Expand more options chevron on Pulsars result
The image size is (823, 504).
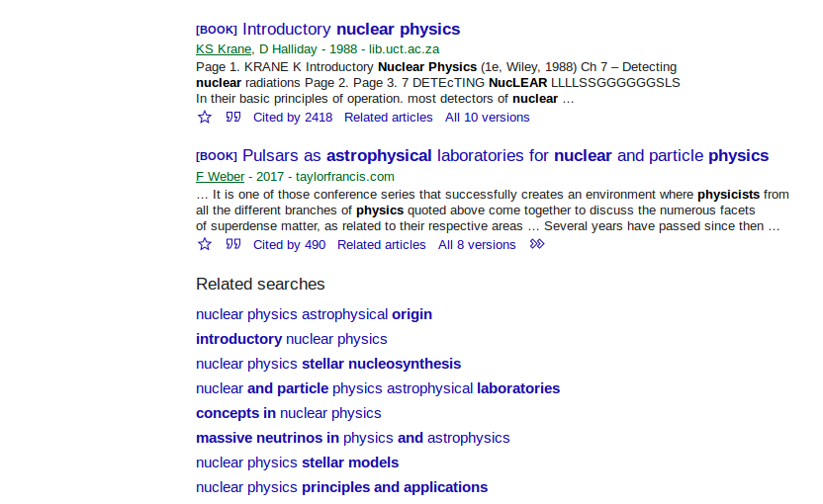pyautogui.click(x=537, y=245)
